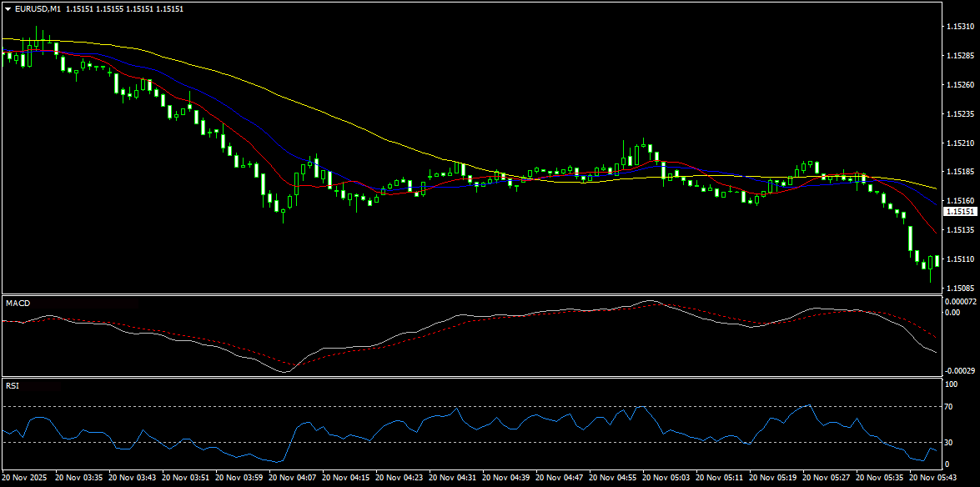Click the 1.15260 price axis label
980x487 pixels.
coord(958,84)
